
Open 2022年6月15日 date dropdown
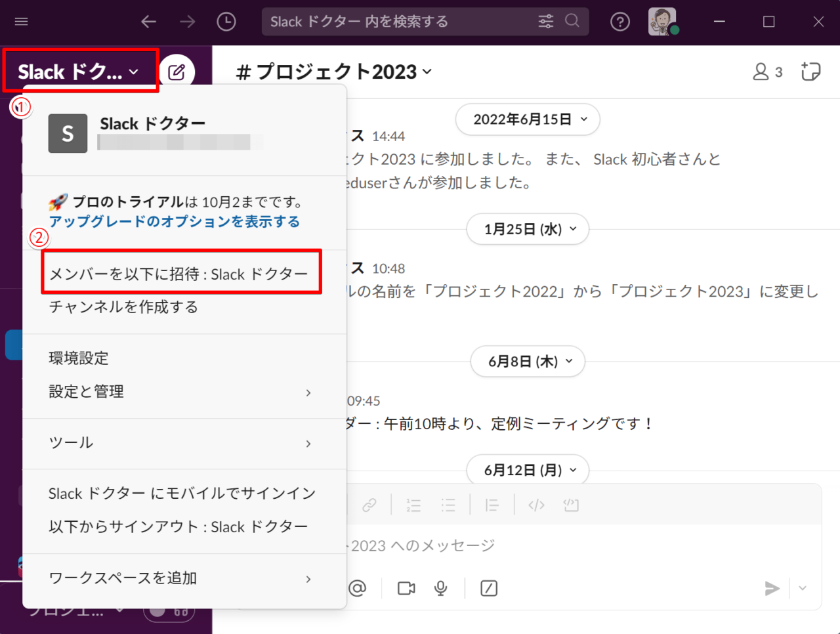pos(528,119)
